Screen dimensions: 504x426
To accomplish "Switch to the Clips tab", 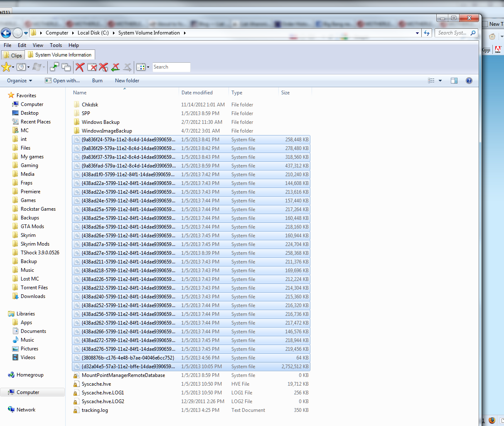I will coord(13,55).
